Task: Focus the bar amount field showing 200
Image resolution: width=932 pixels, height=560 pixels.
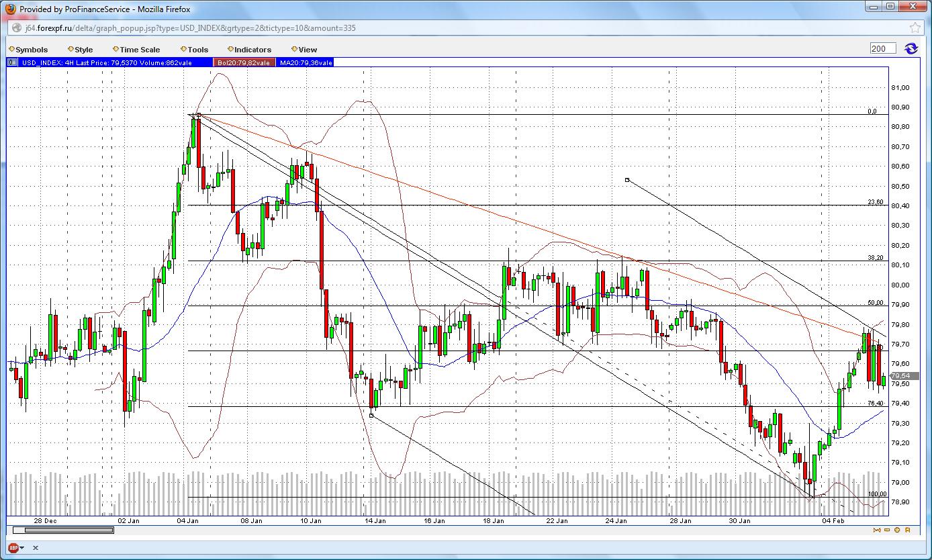Action: click(x=883, y=48)
